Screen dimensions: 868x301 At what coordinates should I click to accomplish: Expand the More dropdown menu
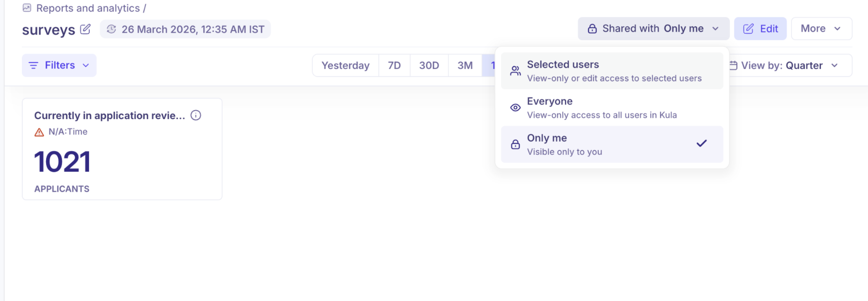pyautogui.click(x=821, y=29)
